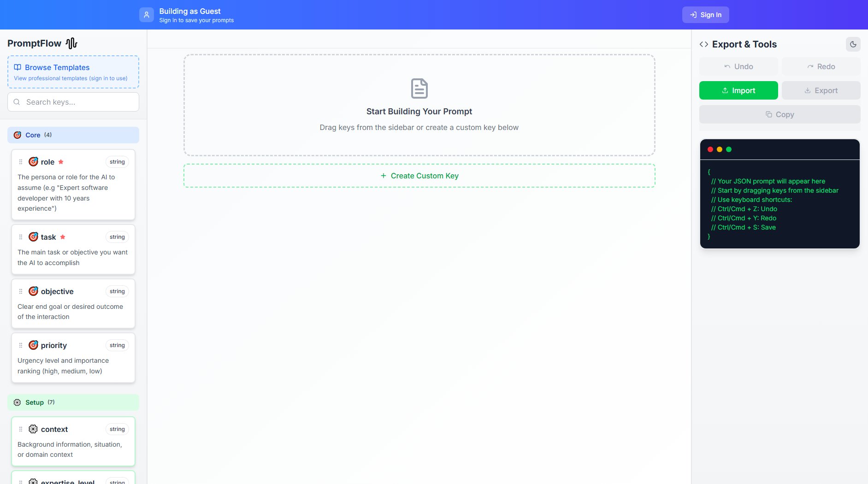This screenshot has width=868, height=484.
Task: Open Browse Templates
Action: tap(73, 72)
